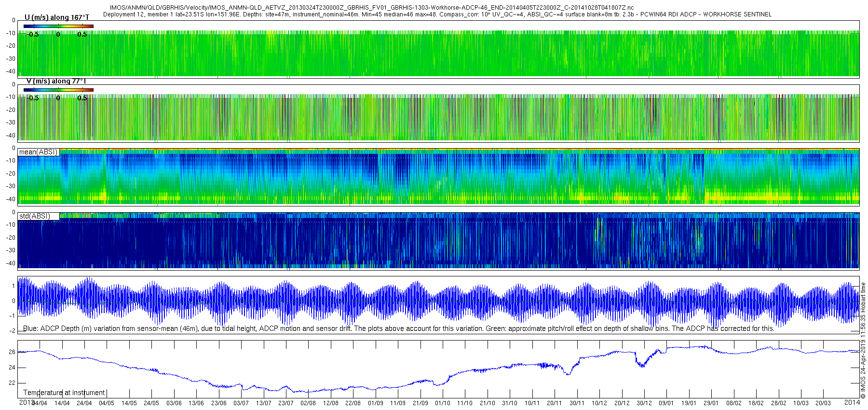Viewport: 868px width, 410px height.
Task: Click the NetCDF file path title line
Action: click(x=372, y=8)
